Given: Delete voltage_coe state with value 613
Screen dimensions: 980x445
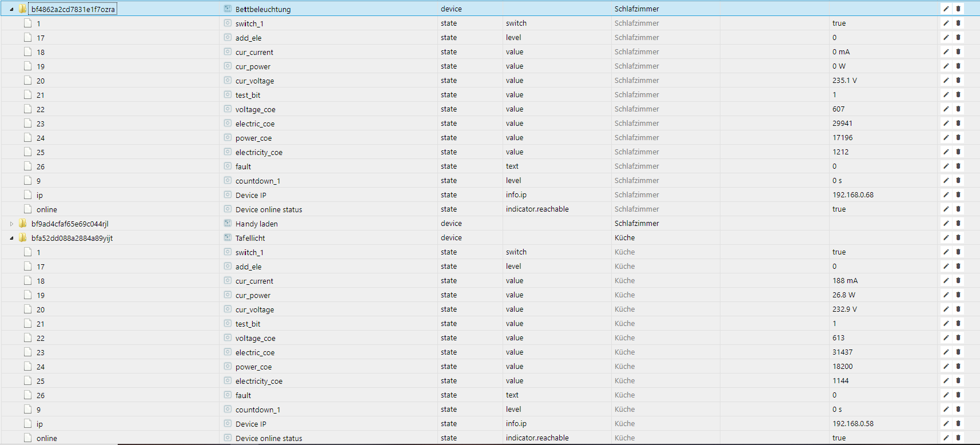Looking at the screenshot, I should click(958, 338).
